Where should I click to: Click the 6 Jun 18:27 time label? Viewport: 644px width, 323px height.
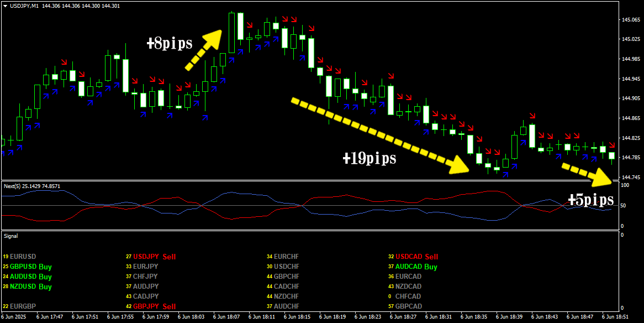point(403,317)
